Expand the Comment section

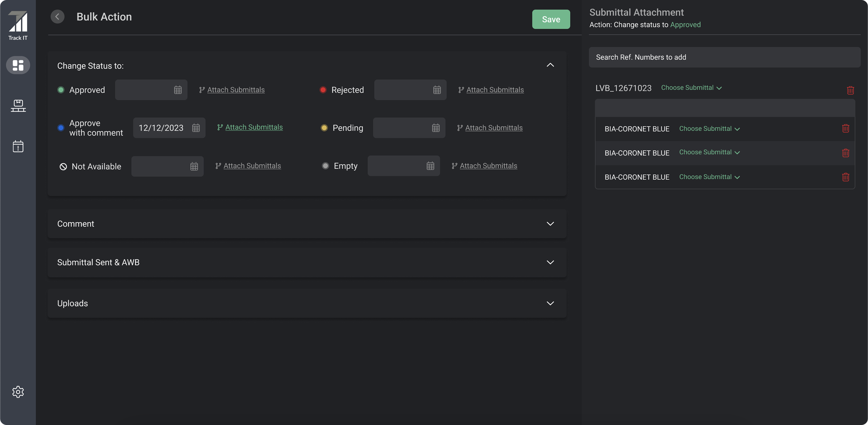(x=550, y=224)
